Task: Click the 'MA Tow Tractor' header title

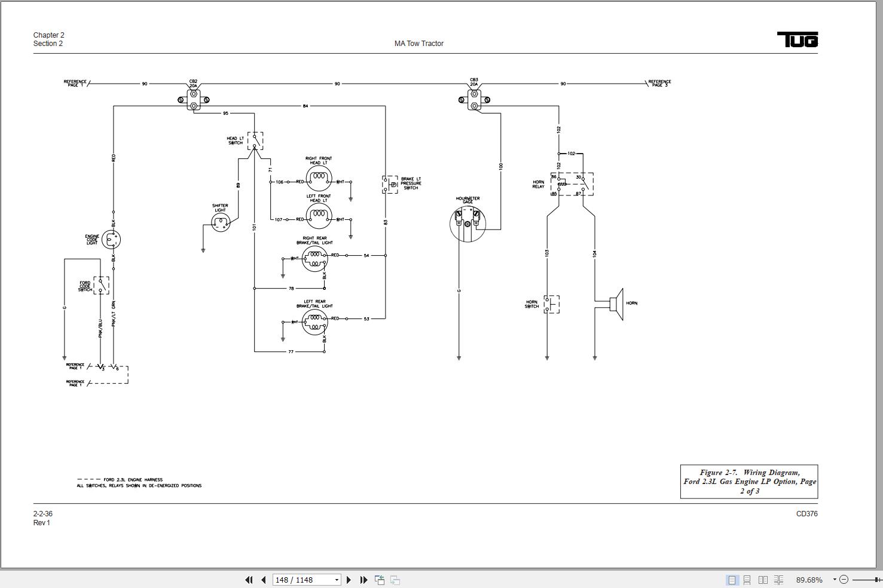Action: click(419, 44)
